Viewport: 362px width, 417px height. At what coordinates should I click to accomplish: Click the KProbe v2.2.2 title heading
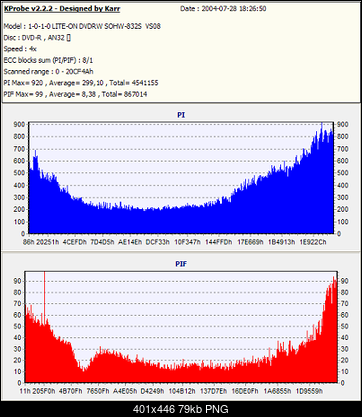click(62, 9)
